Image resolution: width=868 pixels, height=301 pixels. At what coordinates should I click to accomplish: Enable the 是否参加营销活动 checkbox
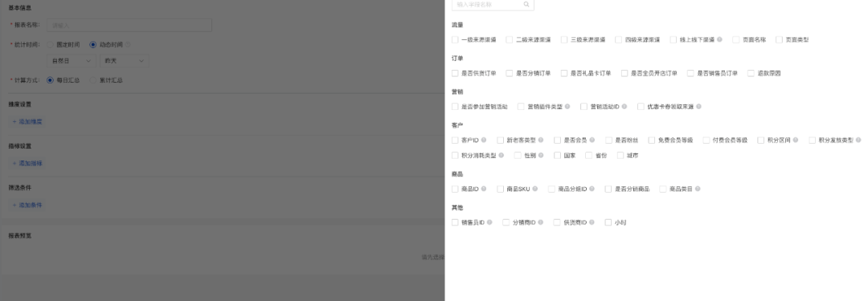click(x=455, y=106)
